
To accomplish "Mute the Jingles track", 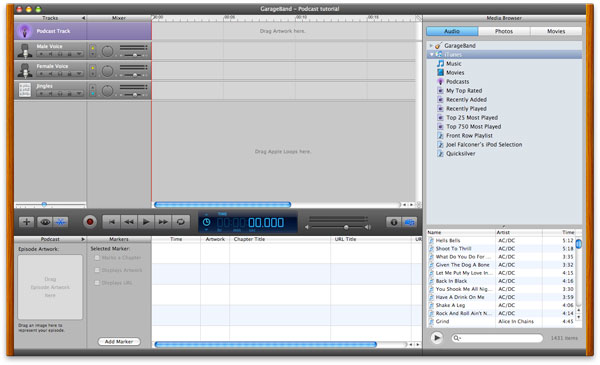I will pos(50,94).
